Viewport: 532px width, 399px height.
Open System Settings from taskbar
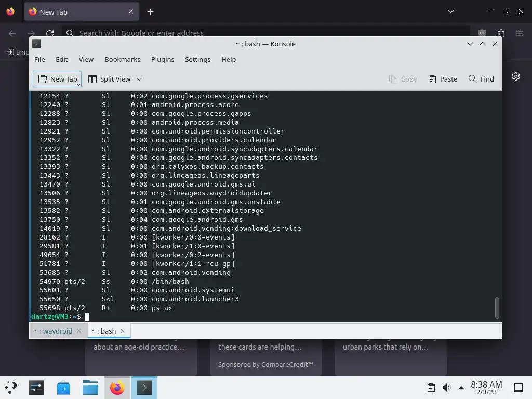36,388
